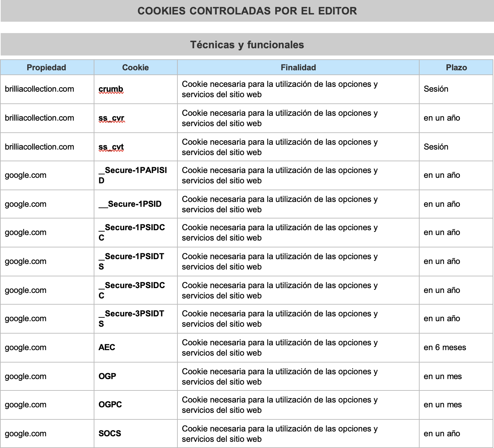The height and width of the screenshot is (448, 494).
Task: Select the crumb cookie name
Action: [x=111, y=89]
